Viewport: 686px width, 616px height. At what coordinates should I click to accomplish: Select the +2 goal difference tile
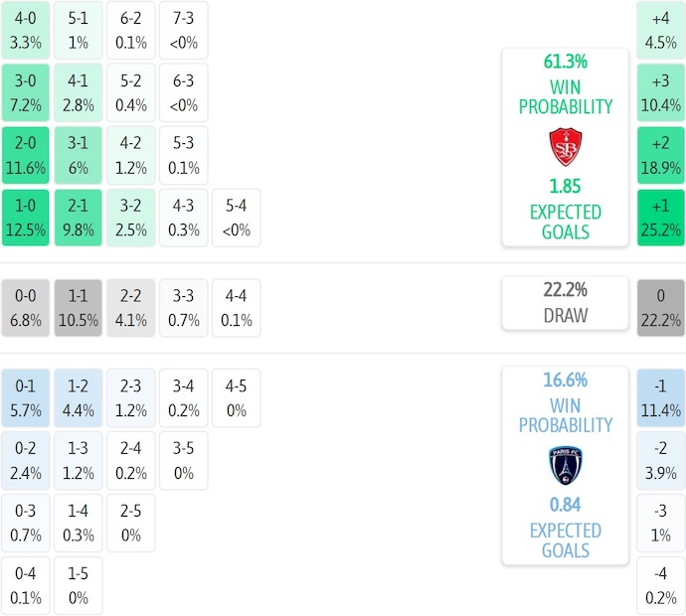[661, 156]
